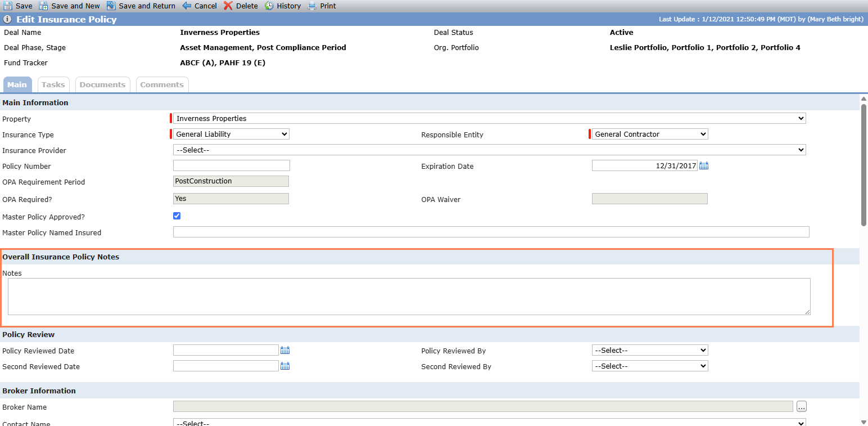Expand the Insurance Type dropdown
Screen dimensions: 868x426
pos(231,134)
